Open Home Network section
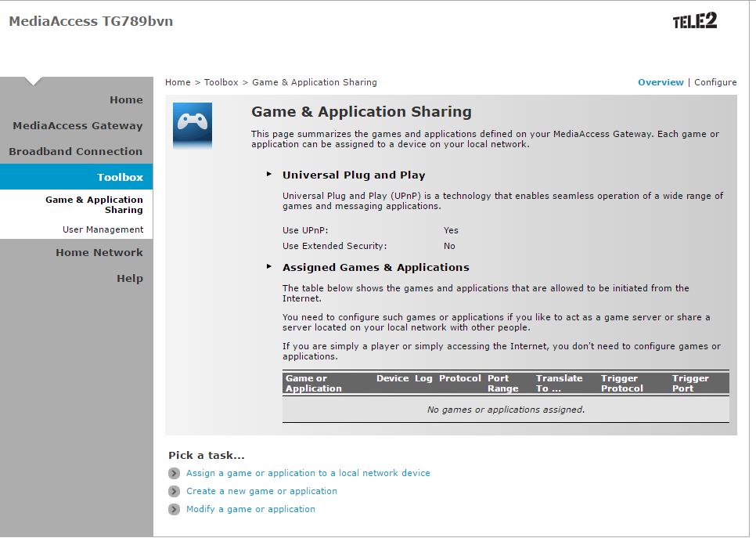756x538 pixels. point(99,252)
